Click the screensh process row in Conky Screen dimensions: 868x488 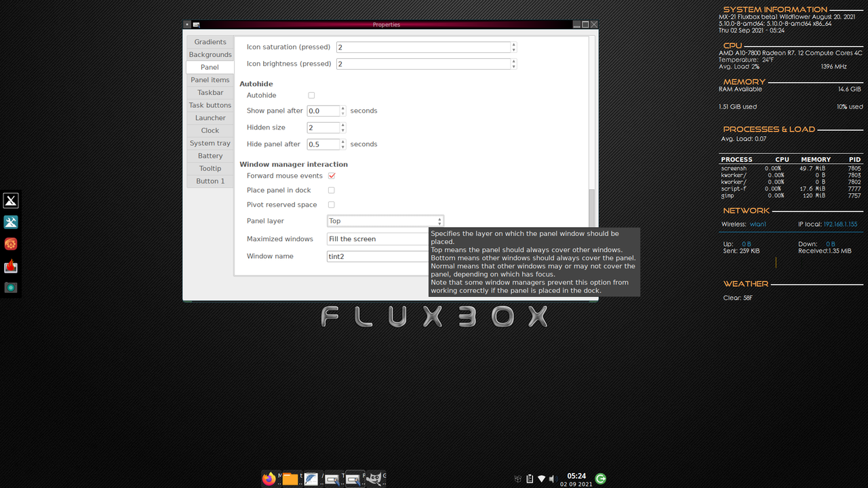[791, 169]
